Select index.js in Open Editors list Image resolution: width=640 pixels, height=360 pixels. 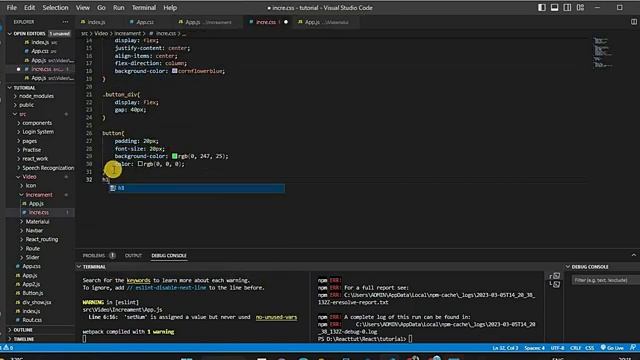pos(40,42)
